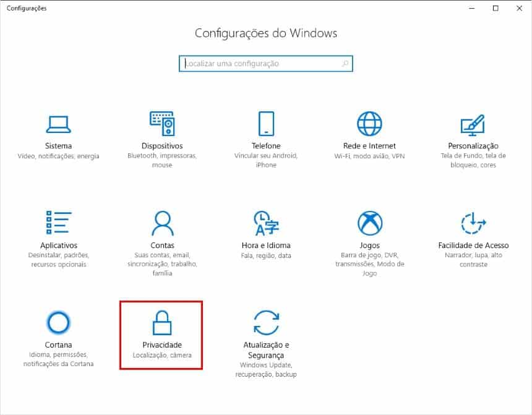This screenshot has width=532, height=415.
Task: Open the Contas person icon
Action: pyautogui.click(x=163, y=223)
